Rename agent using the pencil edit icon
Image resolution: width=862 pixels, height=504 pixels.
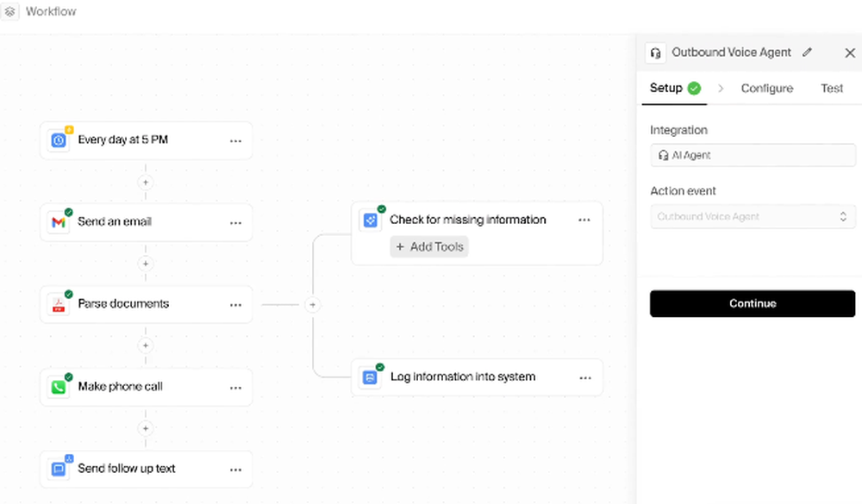click(x=807, y=53)
